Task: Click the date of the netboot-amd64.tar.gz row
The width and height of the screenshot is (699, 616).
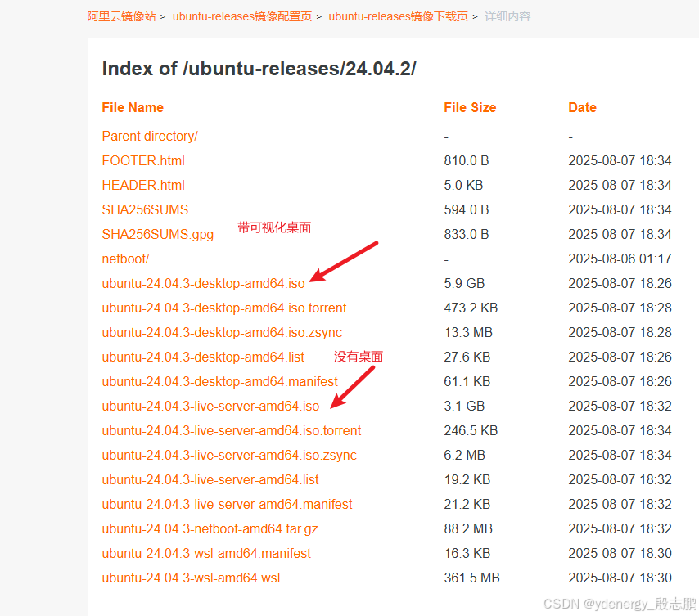Action: click(x=620, y=528)
